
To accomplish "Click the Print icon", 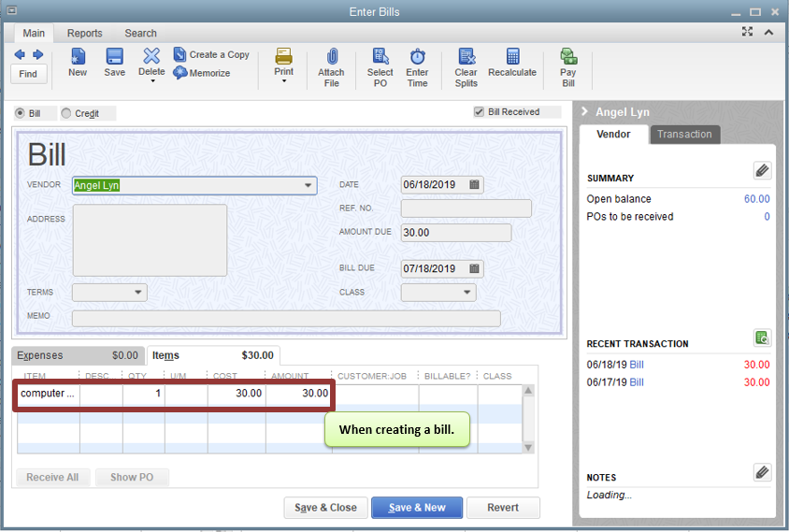I will (284, 56).
